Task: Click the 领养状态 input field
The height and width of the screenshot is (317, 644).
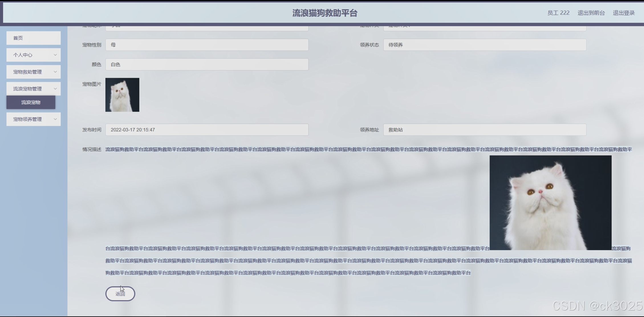Action: click(x=484, y=45)
